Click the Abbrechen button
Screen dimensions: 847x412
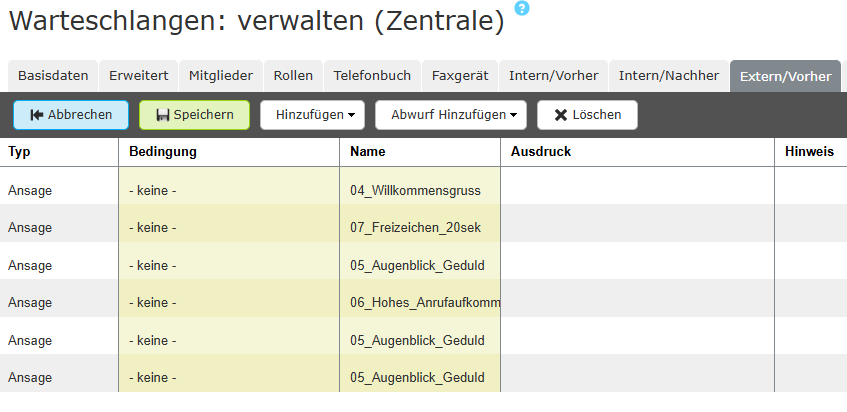pyautogui.click(x=71, y=115)
